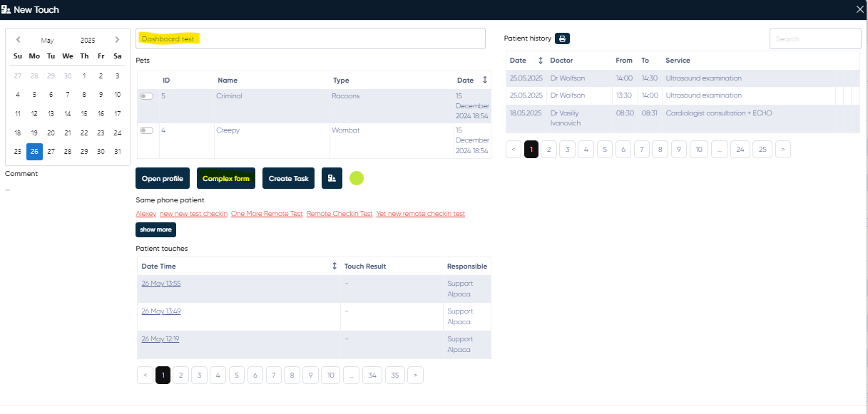Jump to page 25 of Patient history
Screen dimensions: 868x414
[x=762, y=149]
